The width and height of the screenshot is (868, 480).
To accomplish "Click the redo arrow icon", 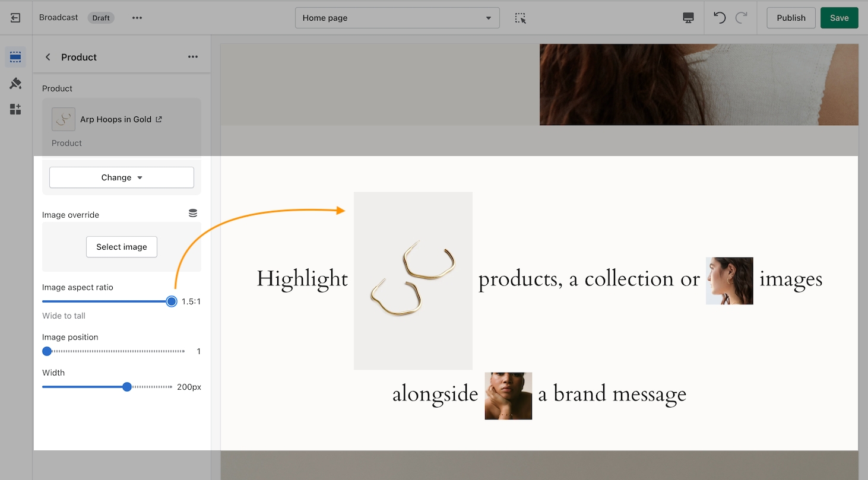I will pyautogui.click(x=741, y=18).
